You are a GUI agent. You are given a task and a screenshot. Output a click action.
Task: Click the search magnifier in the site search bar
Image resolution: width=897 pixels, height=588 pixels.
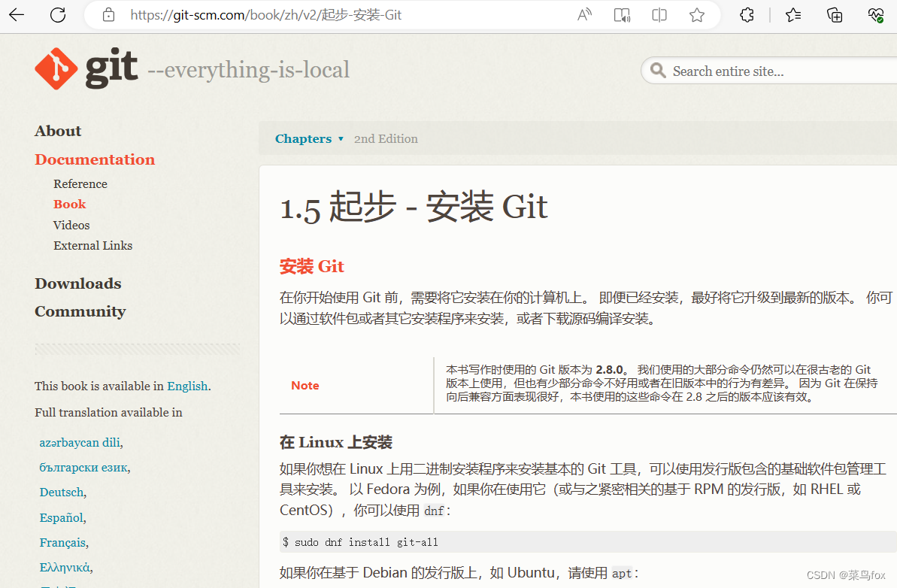tap(658, 71)
